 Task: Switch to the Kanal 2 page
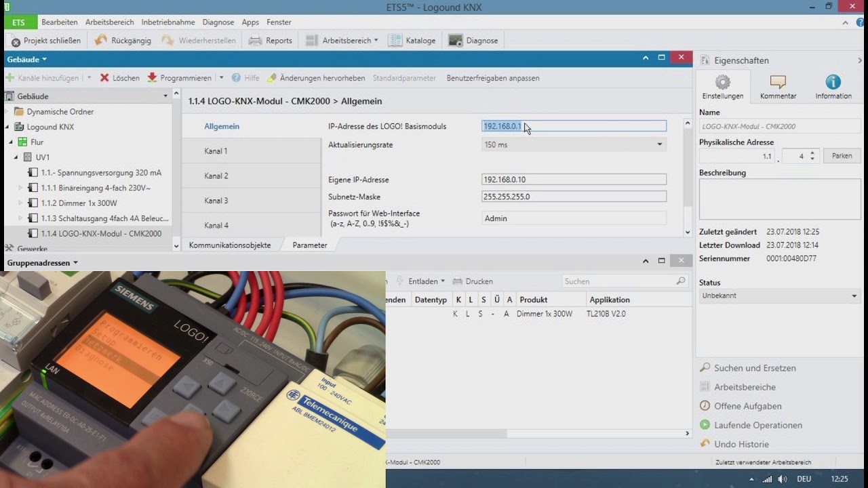click(x=252, y=176)
